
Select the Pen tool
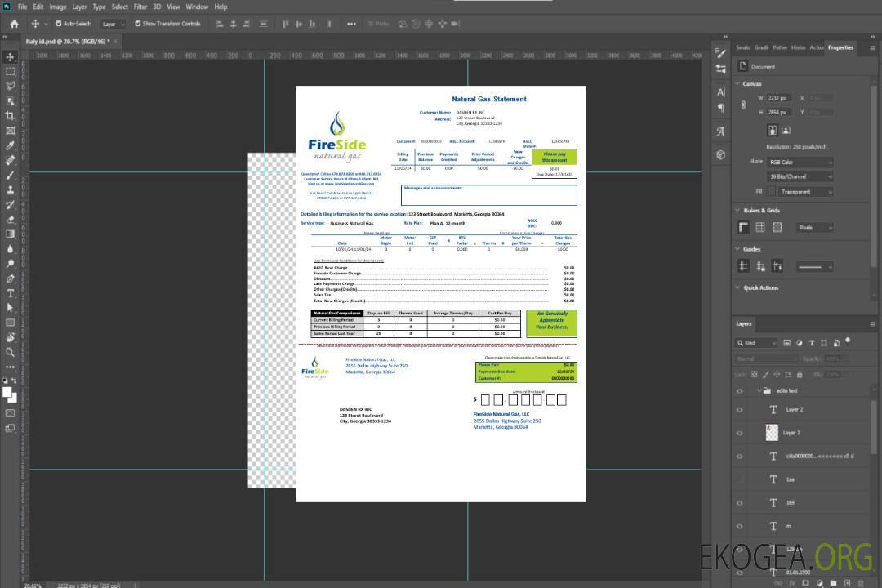pyautogui.click(x=10, y=278)
